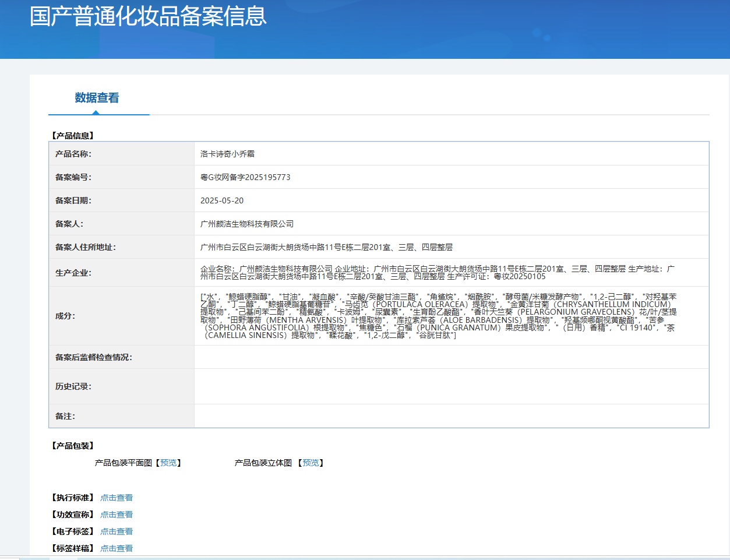730x560 pixels.
Task: Click the page title 国产普通化妆品备案信息
Action: [148, 16]
